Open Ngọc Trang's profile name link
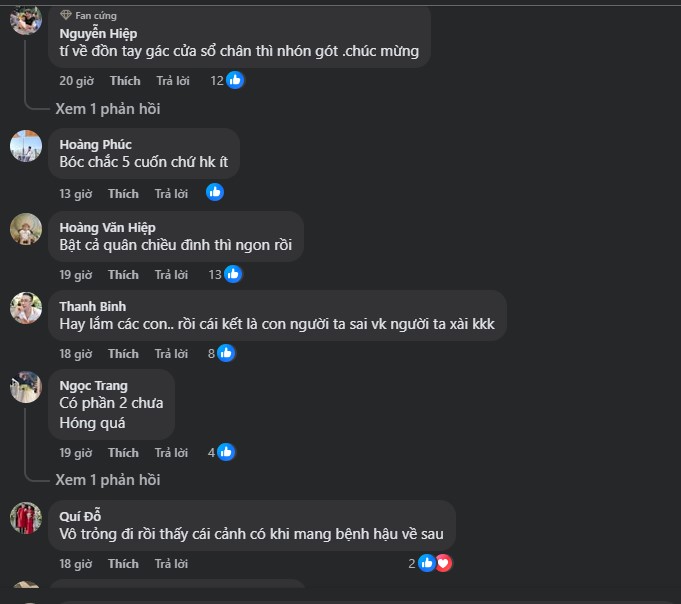This screenshot has width=681, height=604. (x=93, y=386)
